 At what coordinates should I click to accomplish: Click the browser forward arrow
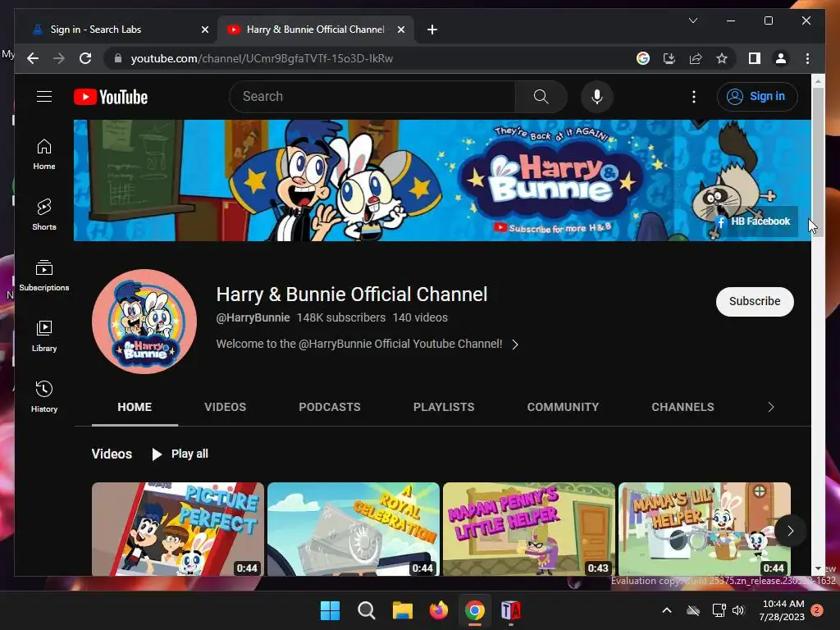point(59,58)
